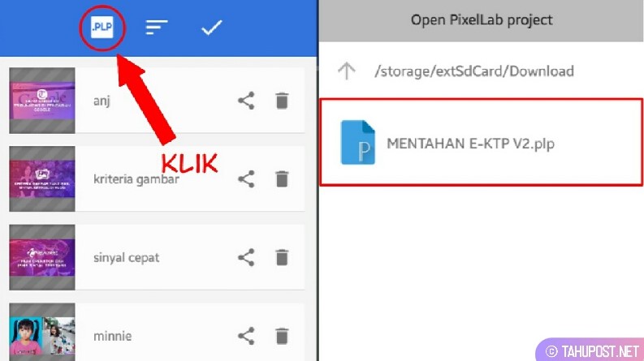The width and height of the screenshot is (644, 361).
Task: Open the kriteria gambar thumbnail
Action: click(x=42, y=178)
